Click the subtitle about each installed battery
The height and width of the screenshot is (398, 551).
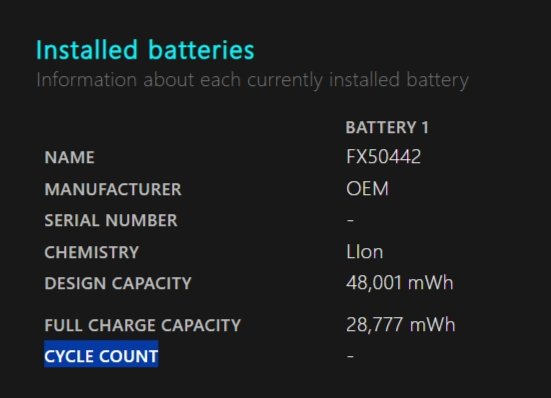pyautogui.click(x=252, y=80)
